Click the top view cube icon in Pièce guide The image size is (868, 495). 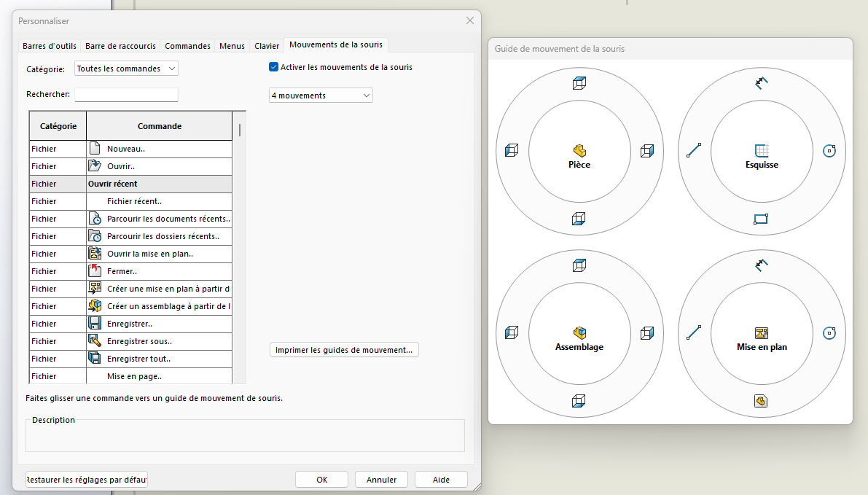579,83
